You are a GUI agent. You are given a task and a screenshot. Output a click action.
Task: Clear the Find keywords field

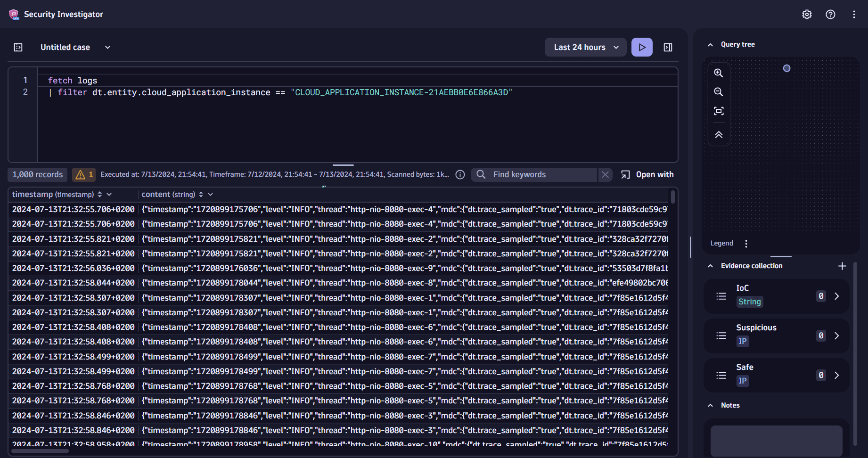pyautogui.click(x=605, y=175)
